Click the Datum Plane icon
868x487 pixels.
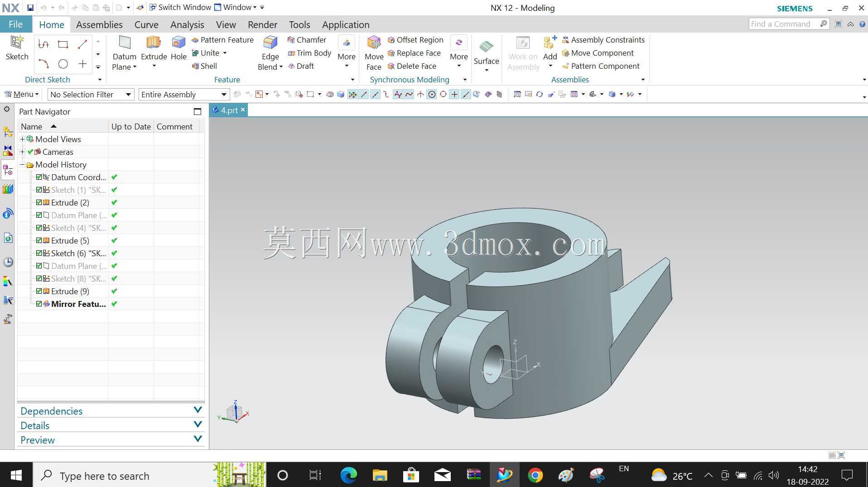point(124,43)
